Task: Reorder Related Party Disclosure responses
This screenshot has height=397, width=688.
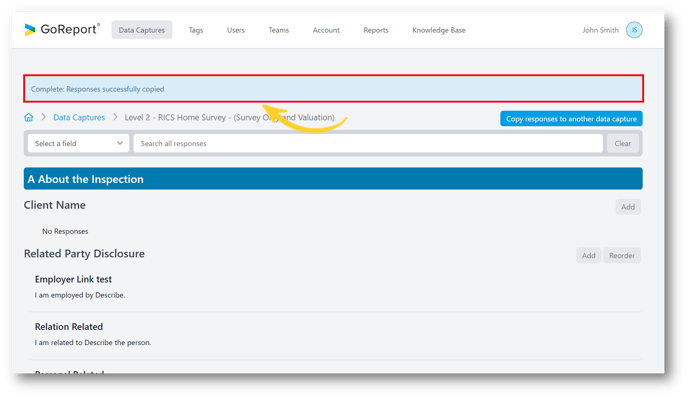Action: tap(622, 255)
